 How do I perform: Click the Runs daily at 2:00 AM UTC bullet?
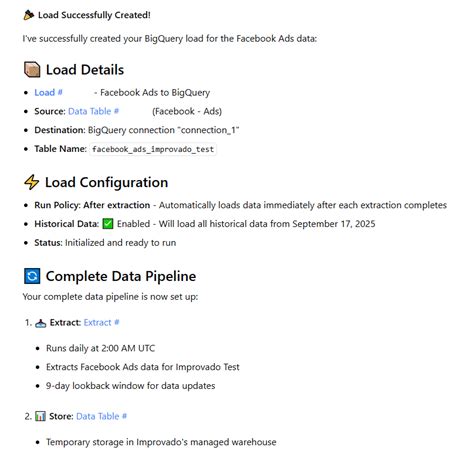(x=100, y=348)
